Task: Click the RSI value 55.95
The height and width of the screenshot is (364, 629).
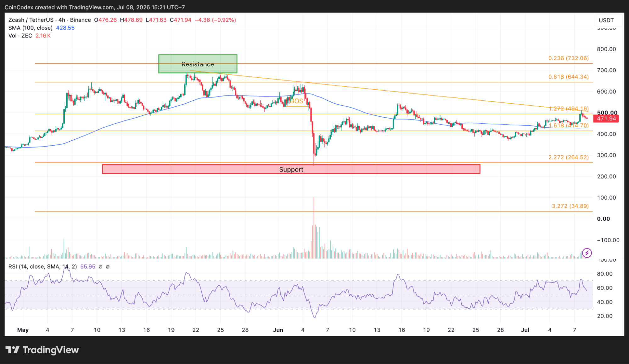Action: point(87,266)
